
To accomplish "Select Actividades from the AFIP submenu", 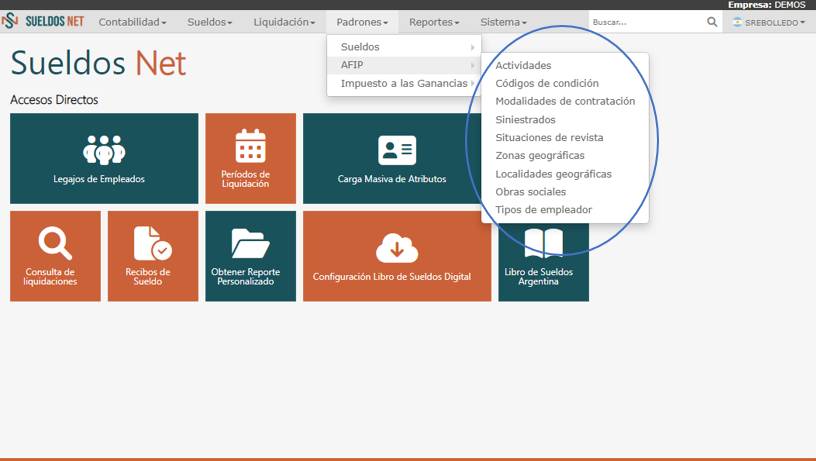I will (523, 65).
